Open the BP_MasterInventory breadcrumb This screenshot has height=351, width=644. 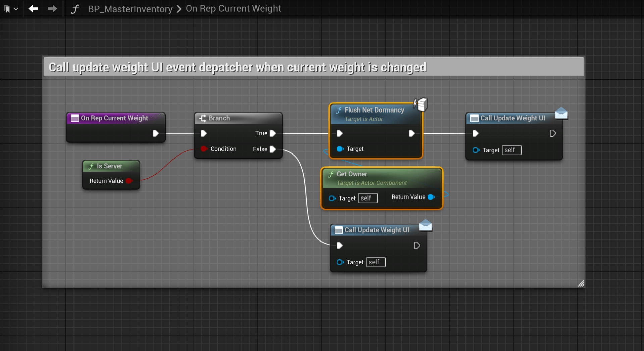(x=130, y=9)
